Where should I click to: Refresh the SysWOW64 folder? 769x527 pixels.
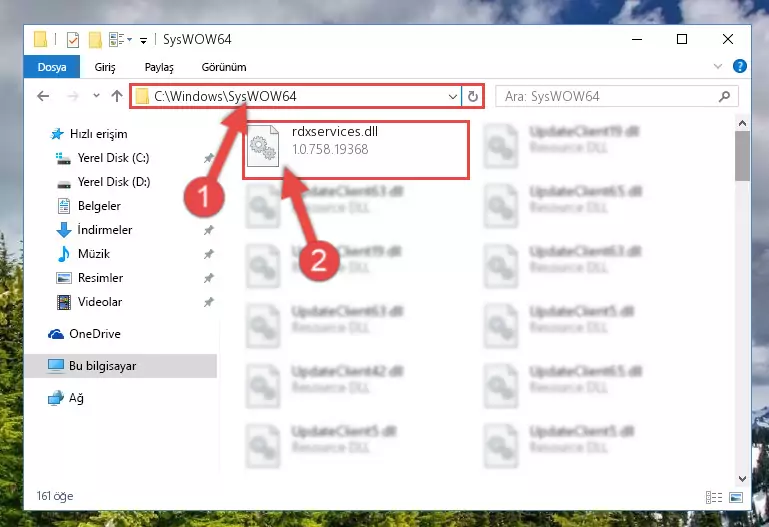(x=473, y=97)
